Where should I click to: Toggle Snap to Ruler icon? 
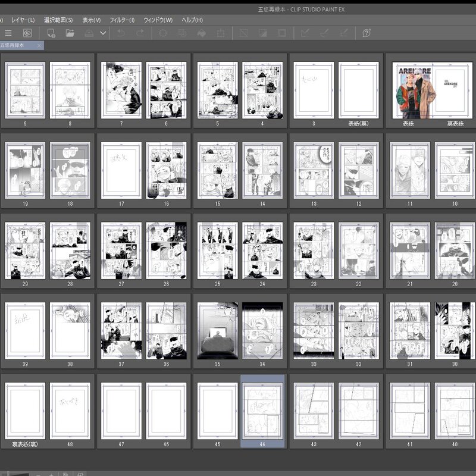pyautogui.click(x=305, y=33)
